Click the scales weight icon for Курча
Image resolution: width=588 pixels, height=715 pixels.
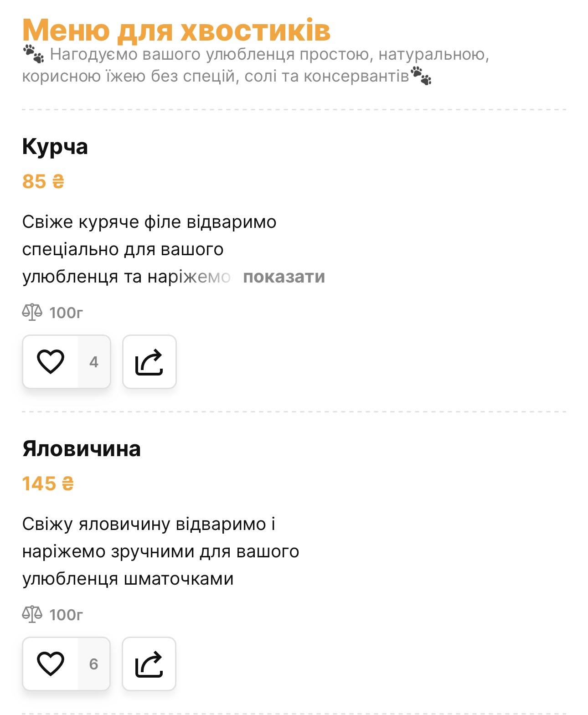pos(32,312)
